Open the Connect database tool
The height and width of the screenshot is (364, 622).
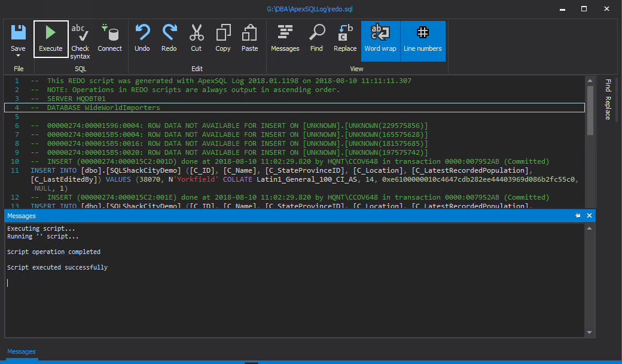(x=109, y=39)
